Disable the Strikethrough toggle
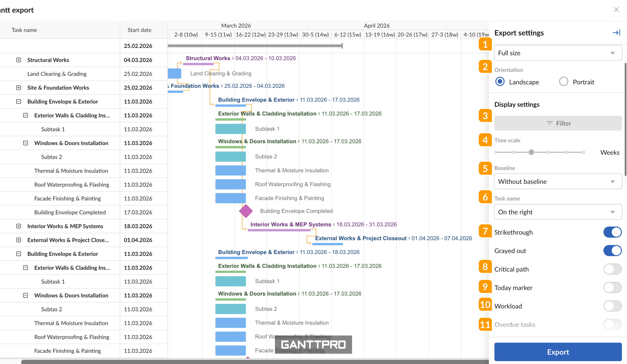Screen dimensions: 627x364 coord(612,232)
